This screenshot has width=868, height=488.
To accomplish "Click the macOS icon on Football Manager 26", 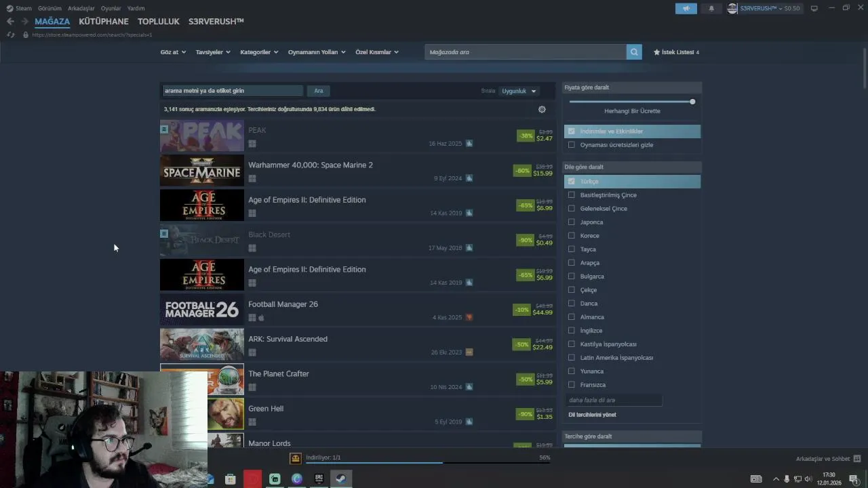I will click(261, 317).
